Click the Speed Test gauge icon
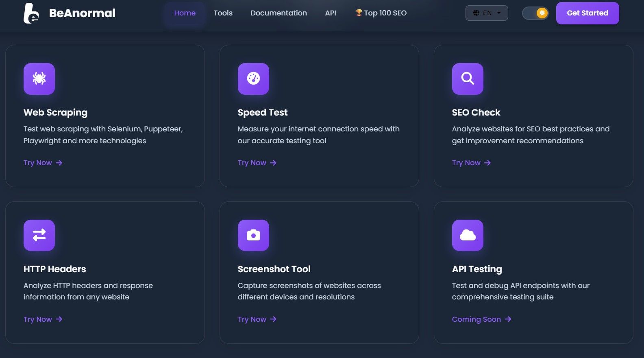 coord(253,79)
